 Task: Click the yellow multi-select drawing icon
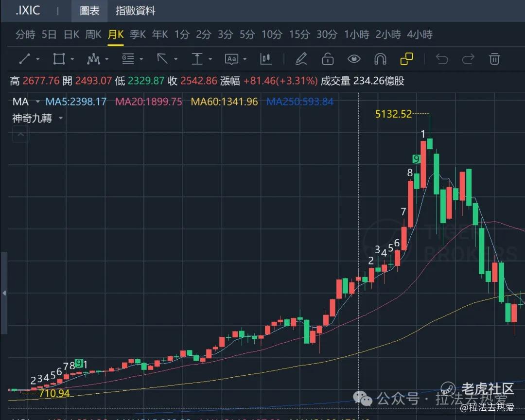click(406, 59)
